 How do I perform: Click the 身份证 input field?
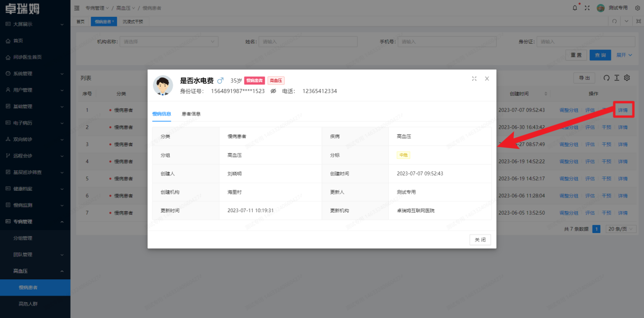tap(586, 42)
